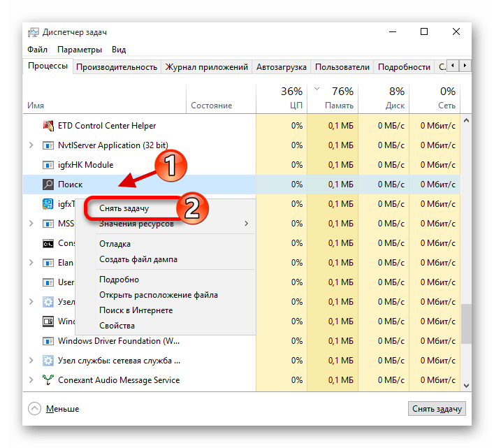Select Подробно in context menu
Viewport: 494px width, 448px height.
coord(119,280)
